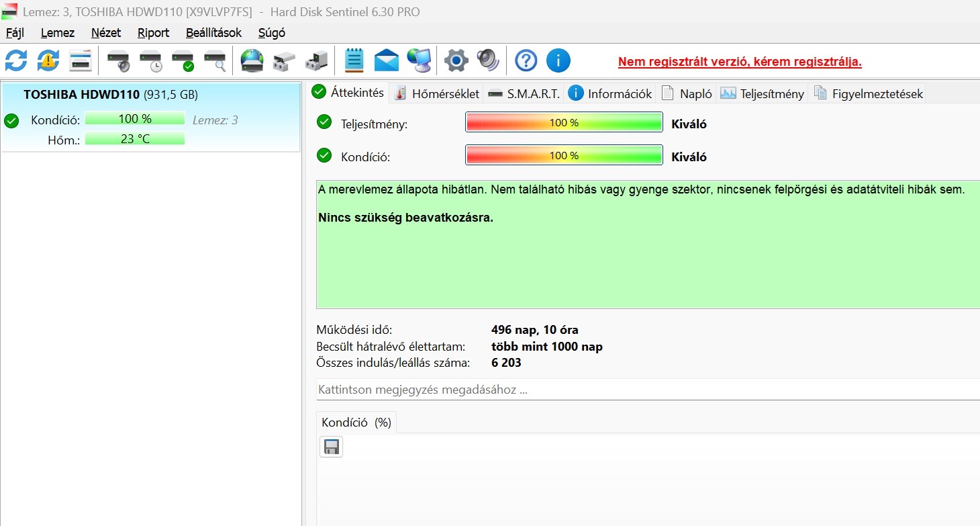The width and height of the screenshot is (980, 526).
Task: Click 'Nincs szükség beavatkozásra.' bold text
Action: pos(405,218)
